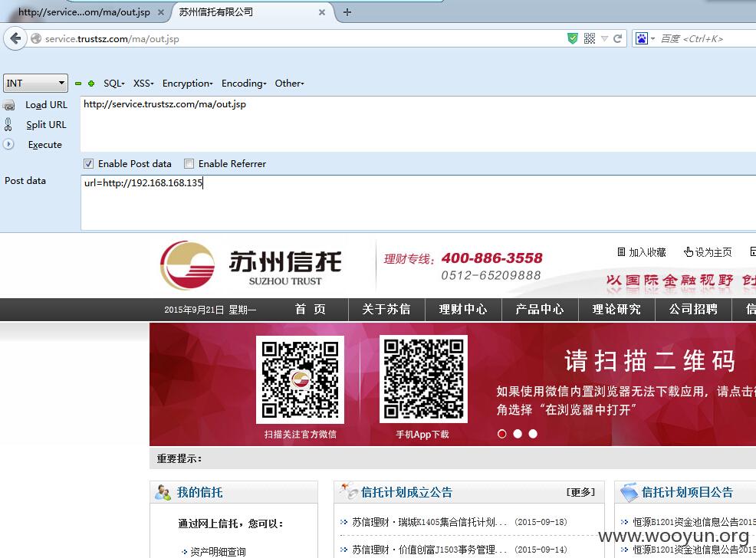Click the green shield security icon
Screen dimensions: 756x558
pos(572,38)
